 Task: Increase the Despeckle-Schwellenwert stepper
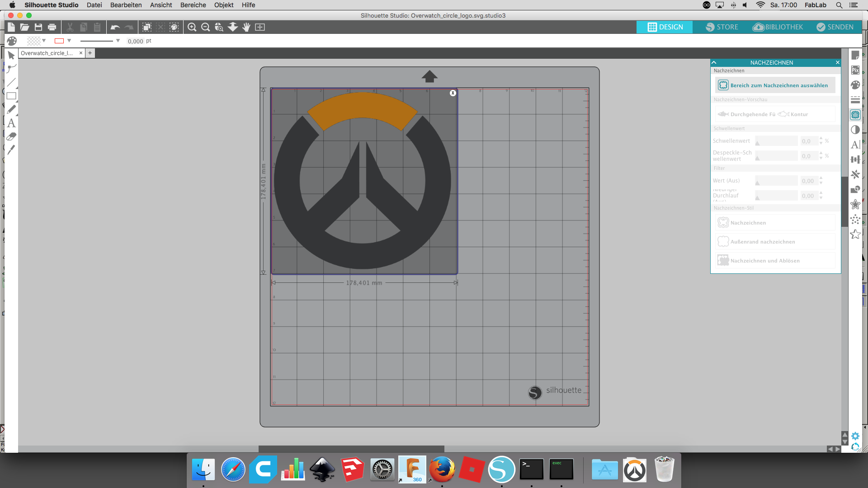pyautogui.click(x=821, y=154)
